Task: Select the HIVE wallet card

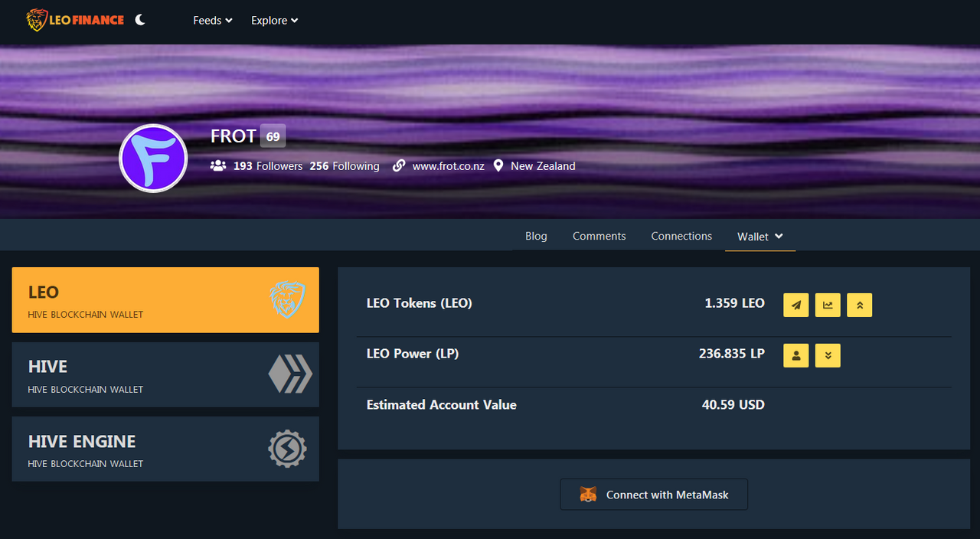Action: (x=165, y=374)
